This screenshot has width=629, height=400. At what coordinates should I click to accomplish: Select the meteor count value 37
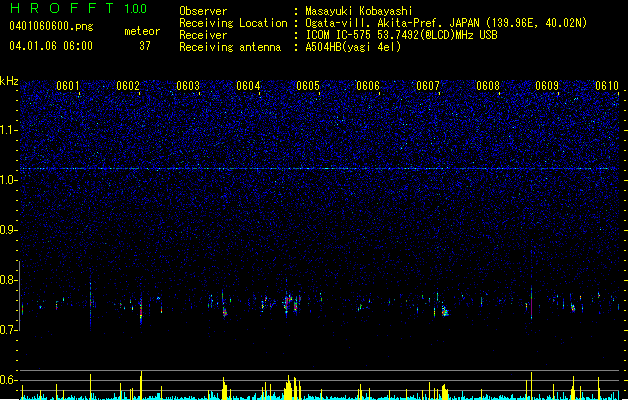tap(145, 46)
